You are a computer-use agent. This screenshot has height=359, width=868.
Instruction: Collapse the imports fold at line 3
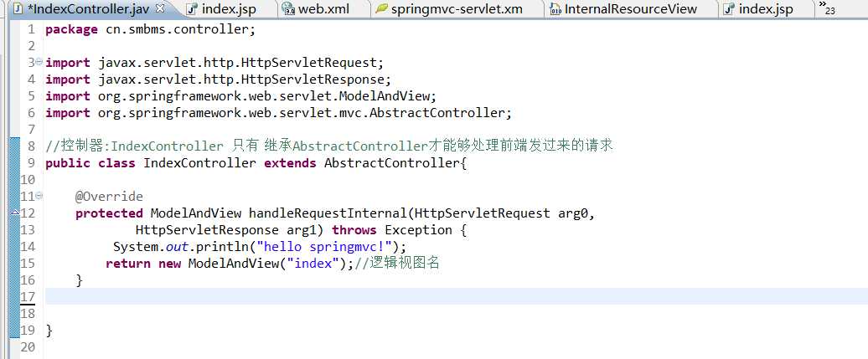tap(39, 63)
